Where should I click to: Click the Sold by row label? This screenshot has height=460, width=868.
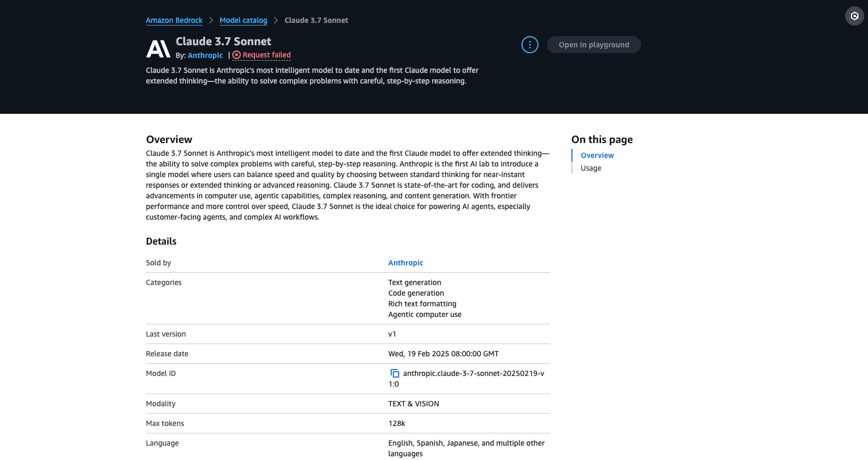tap(158, 263)
